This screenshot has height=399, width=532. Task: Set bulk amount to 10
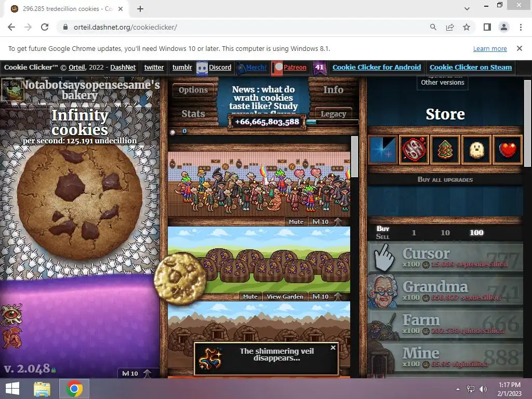[445, 233]
